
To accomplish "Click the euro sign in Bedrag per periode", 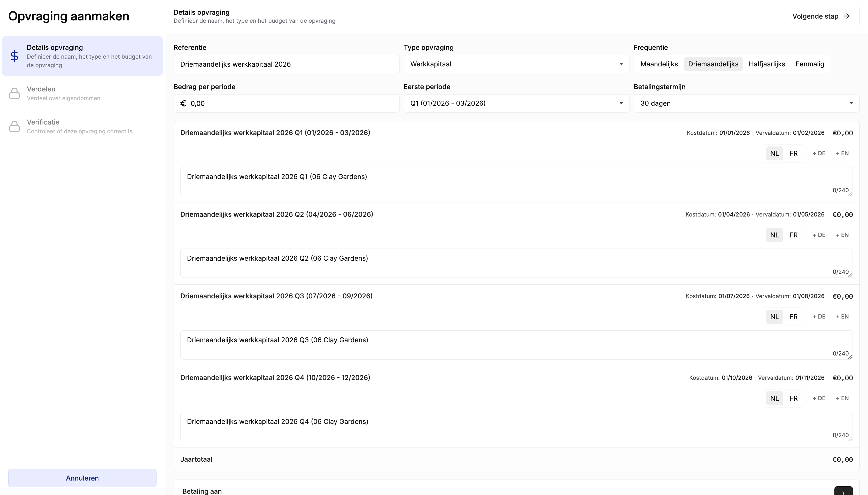I will [x=183, y=103].
